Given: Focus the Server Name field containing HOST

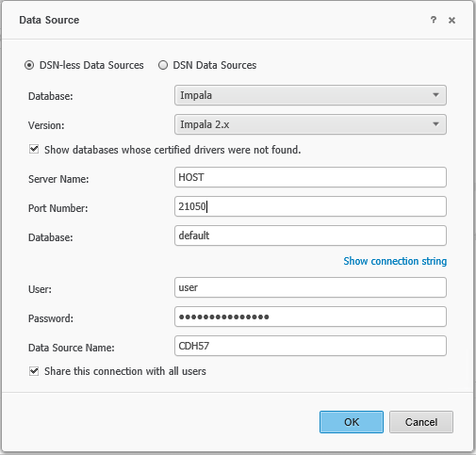Looking at the screenshot, I should click(310, 177).
